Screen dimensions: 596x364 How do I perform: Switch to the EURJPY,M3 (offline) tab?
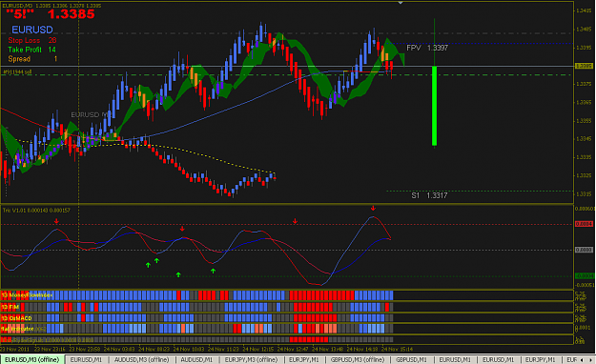pos(251,359)
